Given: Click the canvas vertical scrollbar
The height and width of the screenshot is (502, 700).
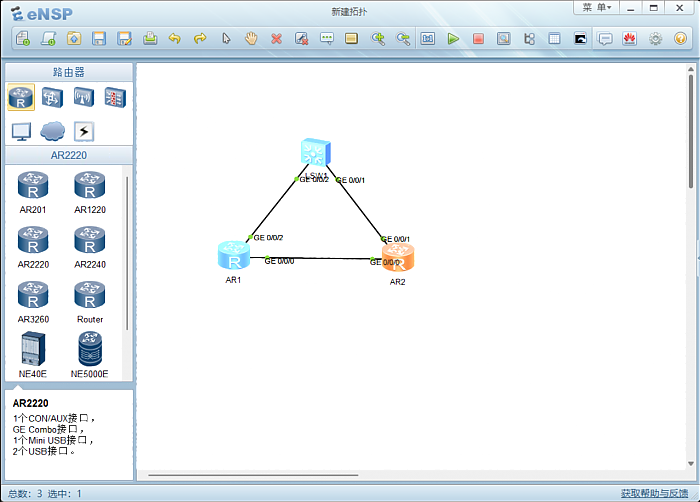Looking at the screenshot, I should [691, 130].
